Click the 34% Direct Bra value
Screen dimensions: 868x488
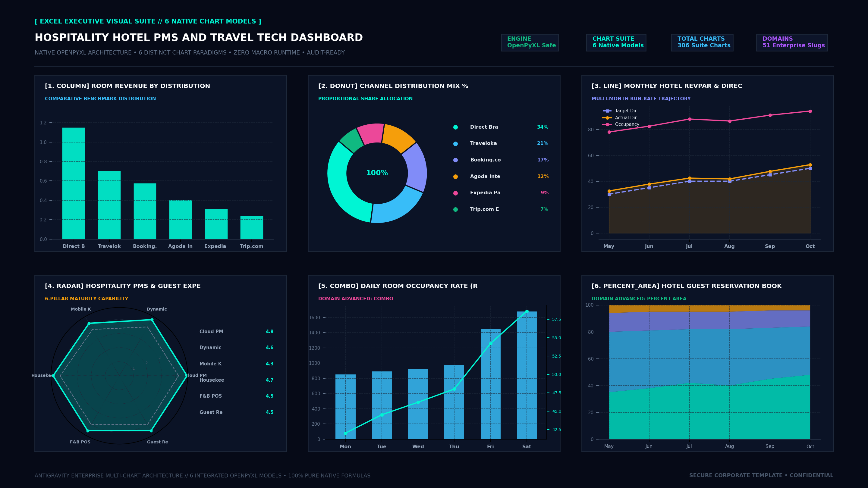(x=542, y=127)
